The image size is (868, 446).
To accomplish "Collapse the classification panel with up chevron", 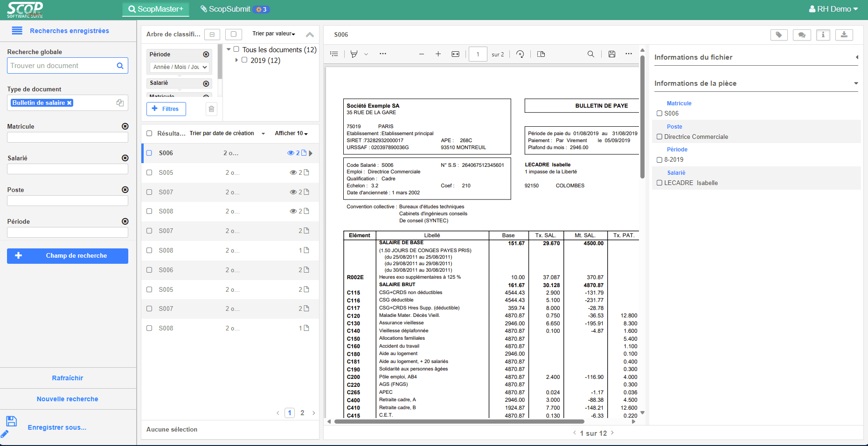I will tap(310, 34).
